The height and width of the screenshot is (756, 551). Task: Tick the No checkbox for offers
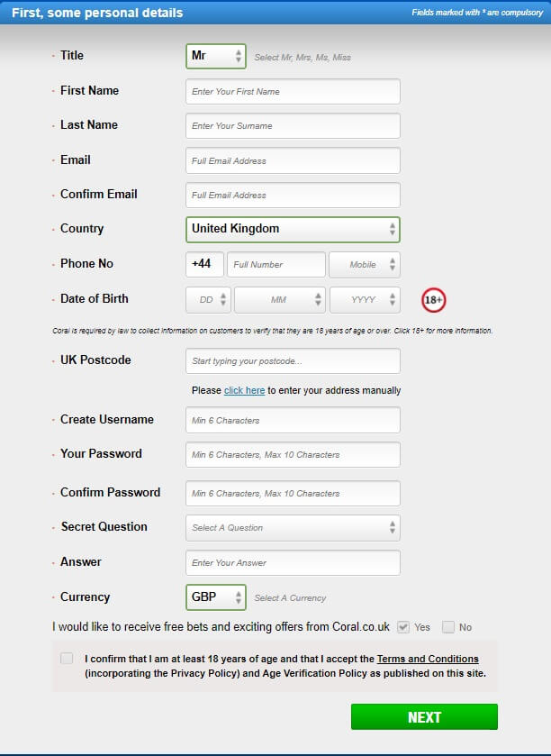[x=448, y=627]
